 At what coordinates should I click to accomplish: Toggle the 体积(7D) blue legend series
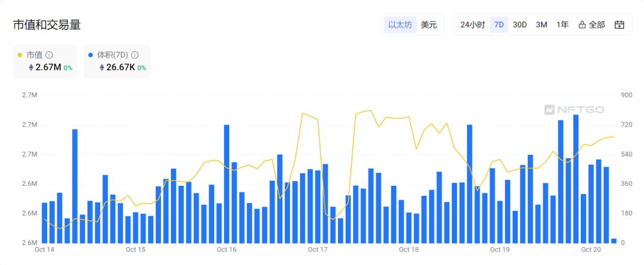(117, 61)
